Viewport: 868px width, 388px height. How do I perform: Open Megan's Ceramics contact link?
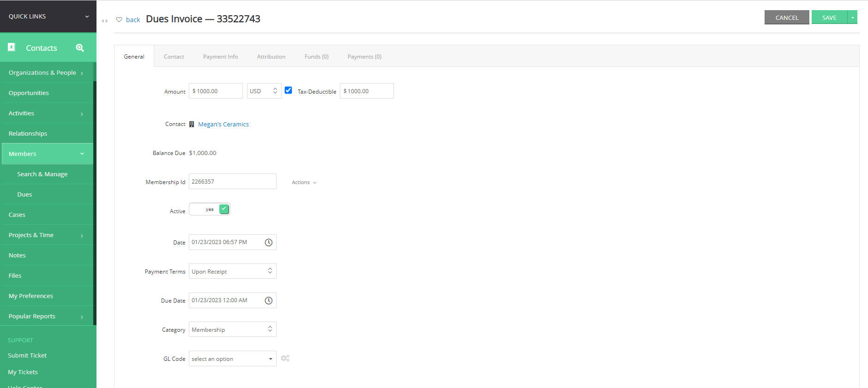click(223, 124)
